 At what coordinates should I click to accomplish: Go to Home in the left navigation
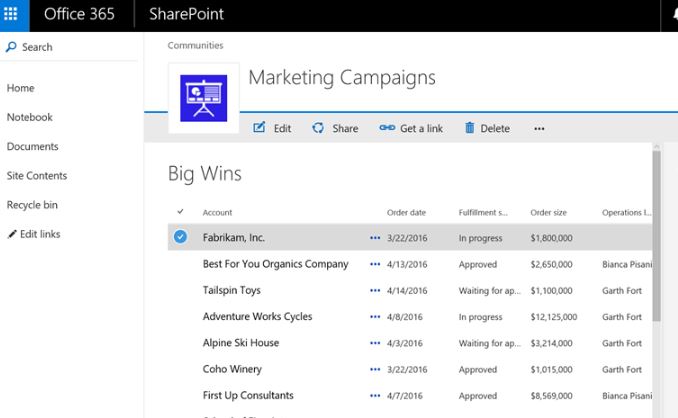[x=20, y=88]
